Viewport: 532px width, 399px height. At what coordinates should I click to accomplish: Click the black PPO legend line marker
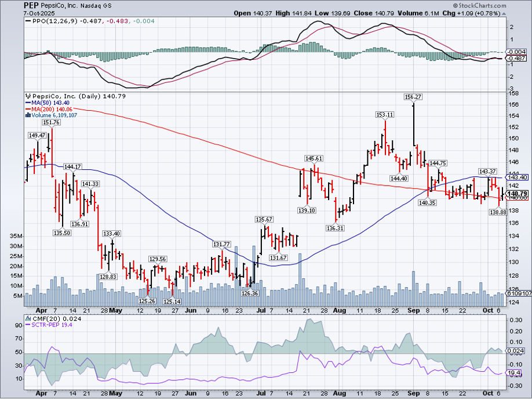point(28,21)
